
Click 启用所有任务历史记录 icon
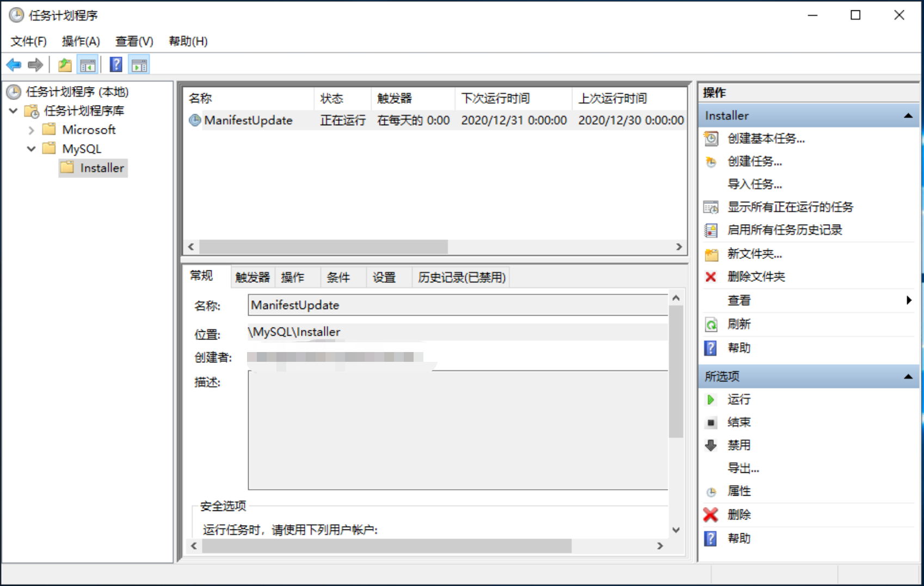coord(710,230)
